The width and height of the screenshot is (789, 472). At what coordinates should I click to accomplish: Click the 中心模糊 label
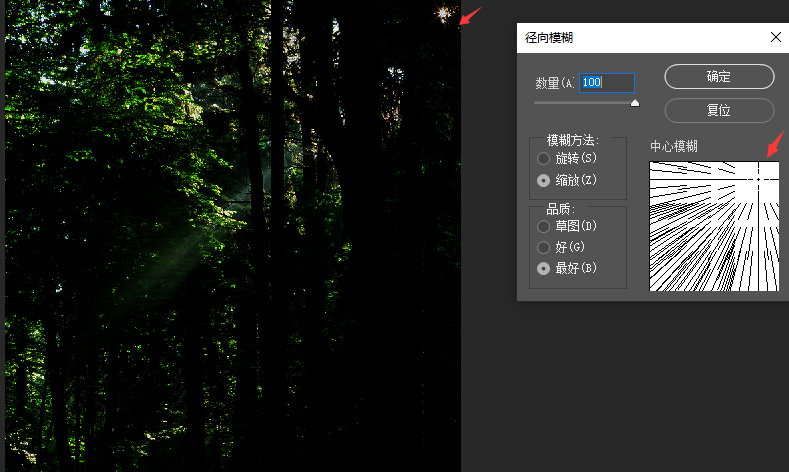coord(674,146)
